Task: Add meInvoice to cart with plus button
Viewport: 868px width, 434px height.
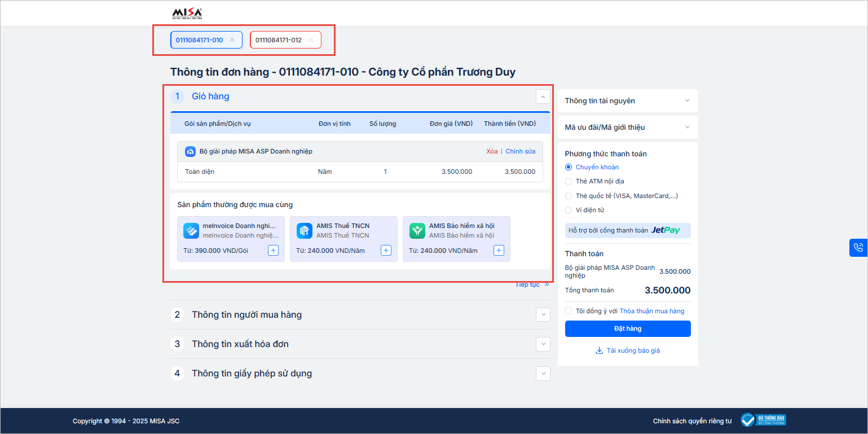Action: [273, 251]
